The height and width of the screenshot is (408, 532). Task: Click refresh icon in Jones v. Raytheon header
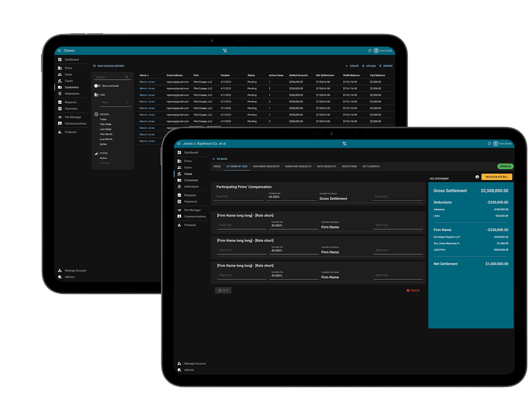[489, 143]
